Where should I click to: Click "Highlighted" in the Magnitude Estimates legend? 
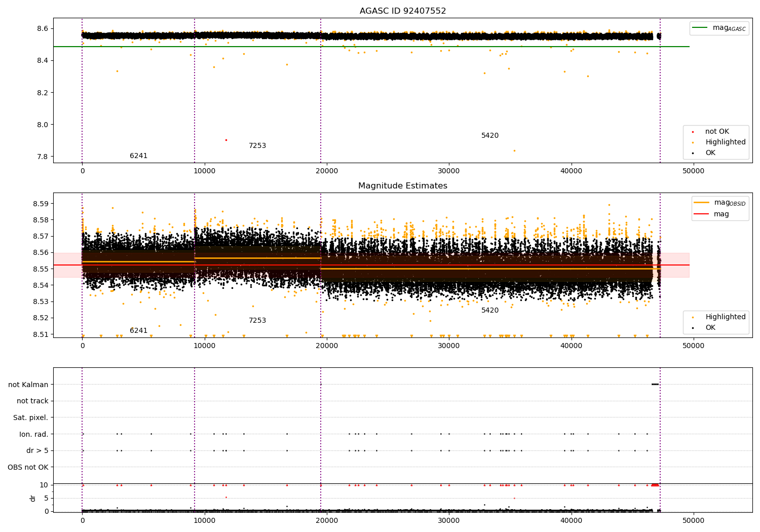coord(725,317)
